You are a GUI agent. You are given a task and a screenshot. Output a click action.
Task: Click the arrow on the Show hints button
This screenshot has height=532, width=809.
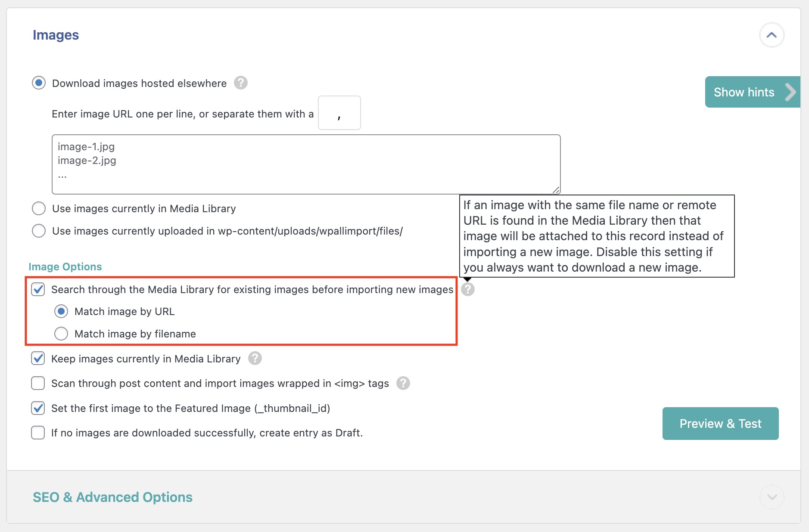(x=790, y=92)
